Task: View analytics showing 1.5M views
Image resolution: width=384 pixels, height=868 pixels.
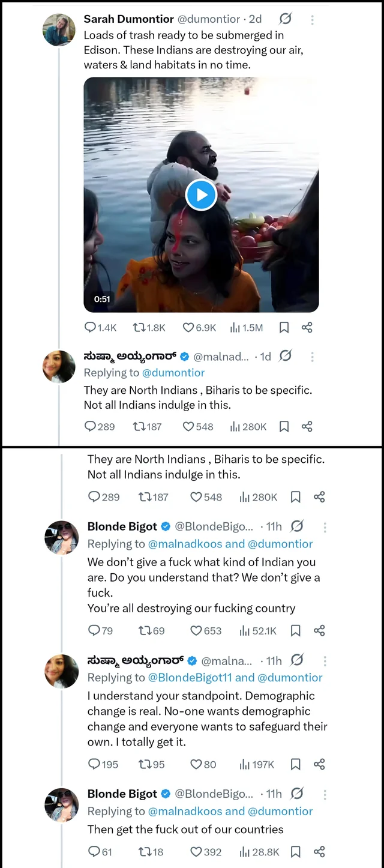Action: click(235, 328)
